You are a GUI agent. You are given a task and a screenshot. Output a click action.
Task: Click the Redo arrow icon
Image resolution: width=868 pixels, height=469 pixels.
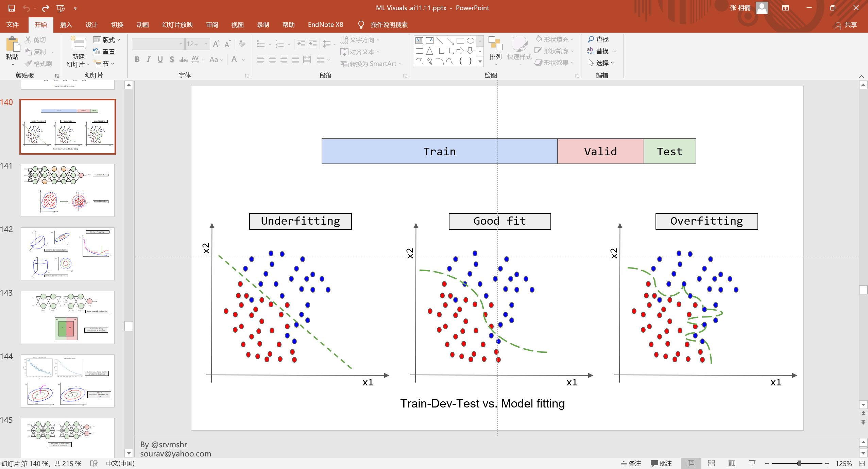point(46,8)
